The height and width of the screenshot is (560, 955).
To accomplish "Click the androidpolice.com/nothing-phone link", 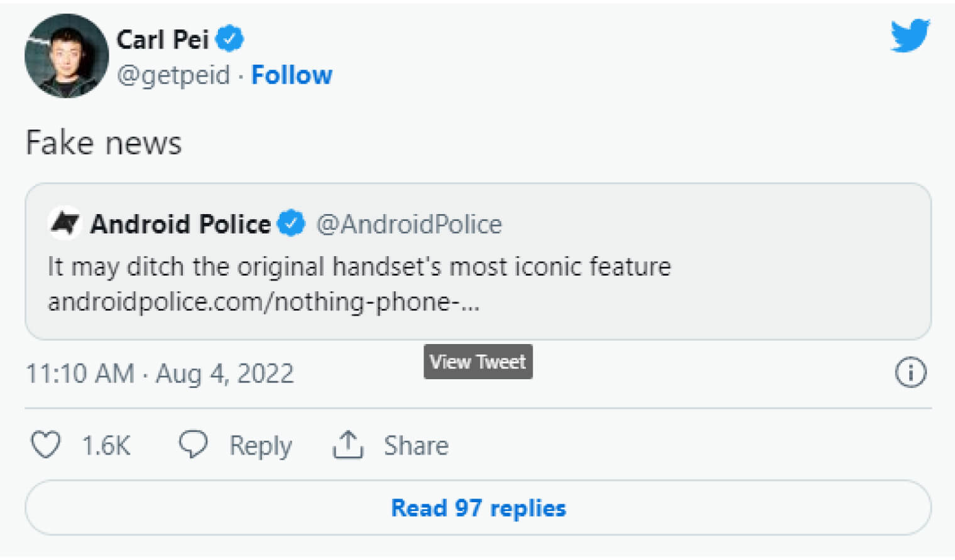I will point(264,302).
